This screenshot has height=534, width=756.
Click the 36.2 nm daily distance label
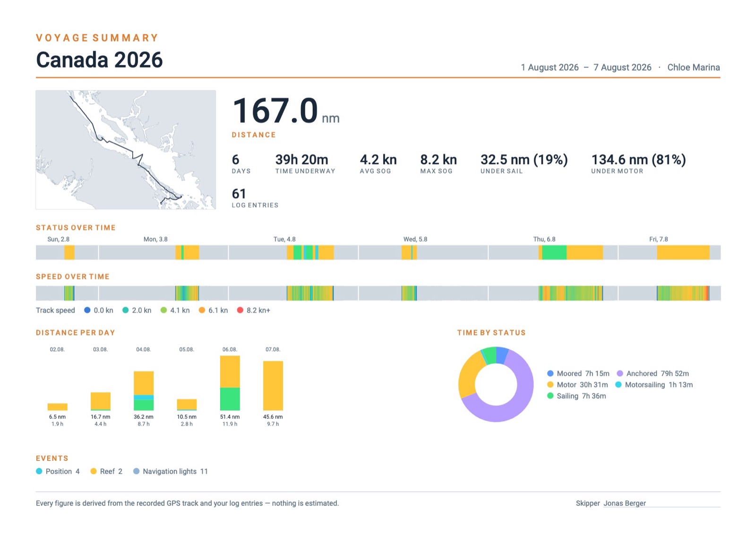point(144,417)
